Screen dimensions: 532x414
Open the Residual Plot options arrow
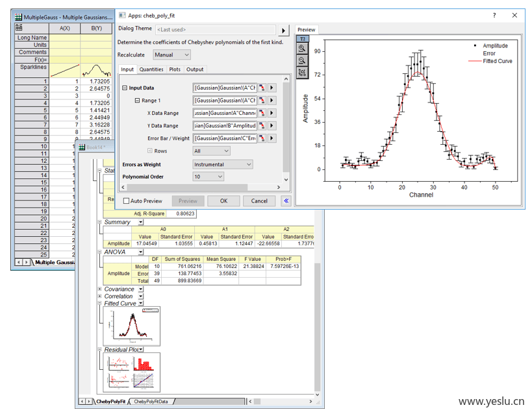141,350
